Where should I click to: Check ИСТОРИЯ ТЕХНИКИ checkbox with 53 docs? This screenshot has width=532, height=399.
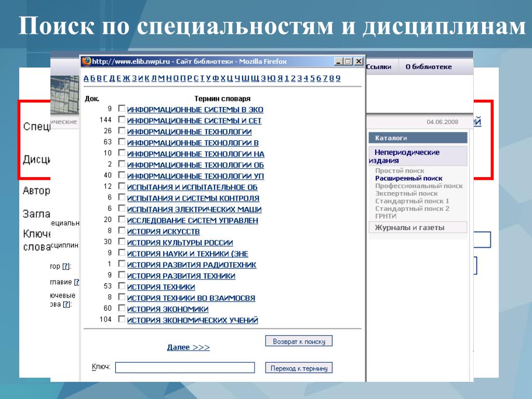click(122, 286)
